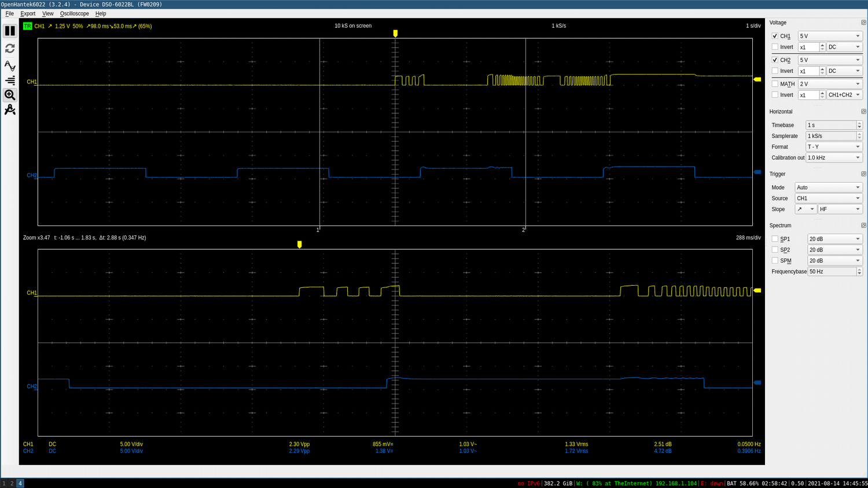This screenshot has height=488, width=868.
Task: Click the CH1 x1 probe attenuation field
Action: (811, 47)
